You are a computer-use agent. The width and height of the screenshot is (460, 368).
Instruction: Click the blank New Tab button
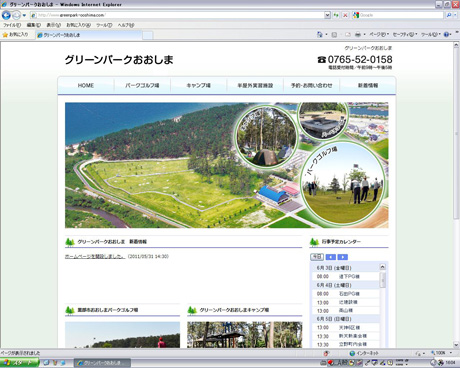pyautogui.click(x=148, y=35)
